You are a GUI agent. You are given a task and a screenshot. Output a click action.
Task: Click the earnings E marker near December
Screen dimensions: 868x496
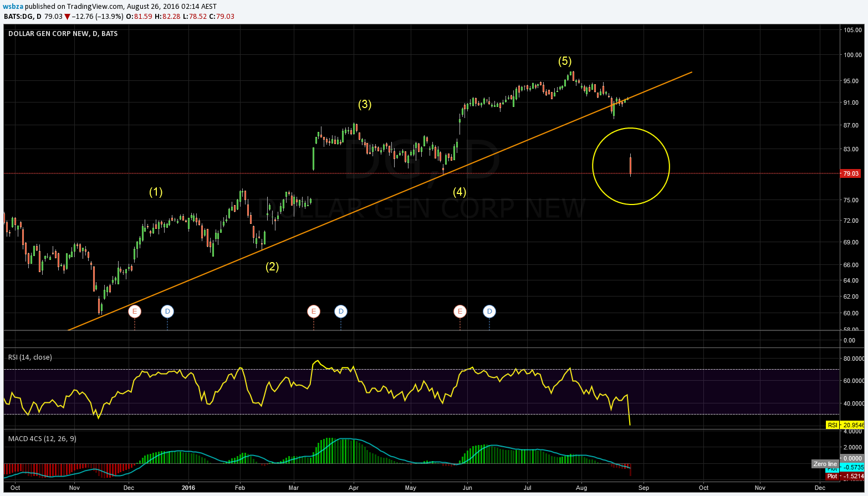(134, 311)
